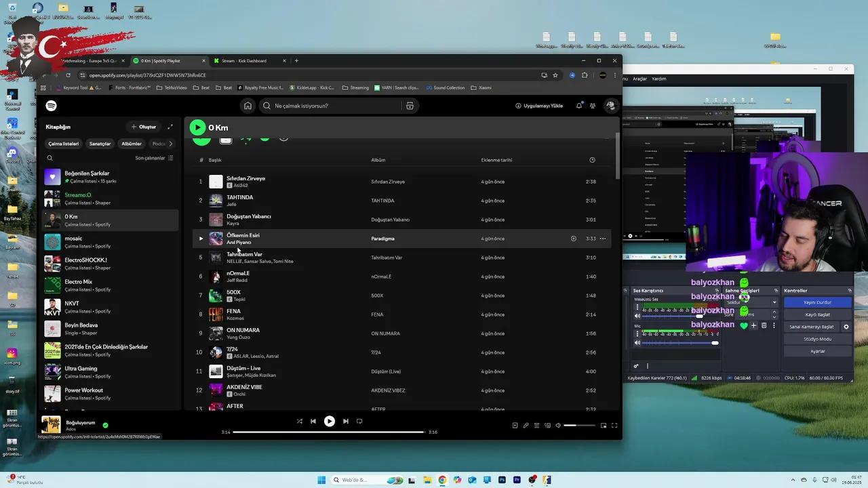
Task: Add Öfkemin Esiri to Liked Songs
Action: tap(573, 239)
